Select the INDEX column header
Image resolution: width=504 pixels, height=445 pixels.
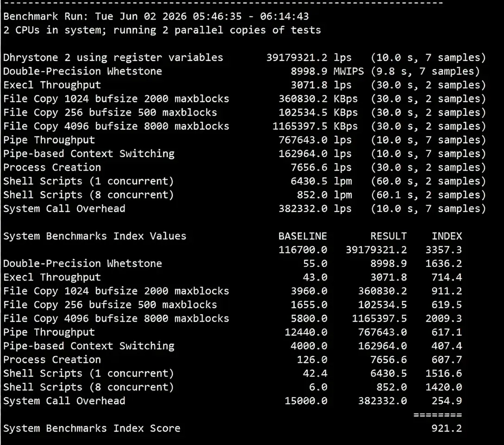447,236
